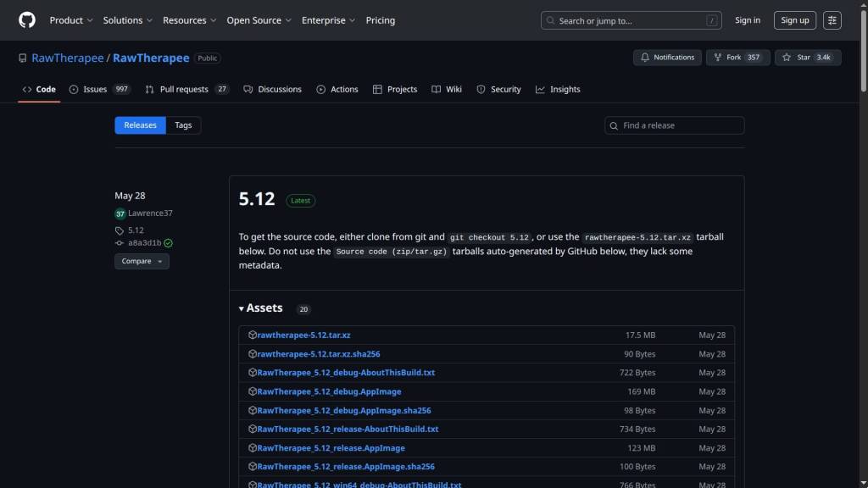
Task: Click the Sign up button
Action: click(x=795, y=20)
